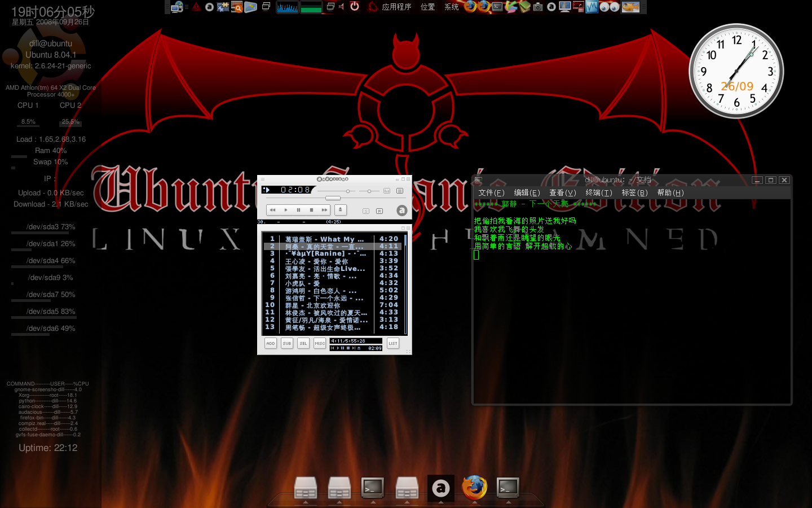
Task: Click mini eject button in playlist footer
Action: (359, 348)
